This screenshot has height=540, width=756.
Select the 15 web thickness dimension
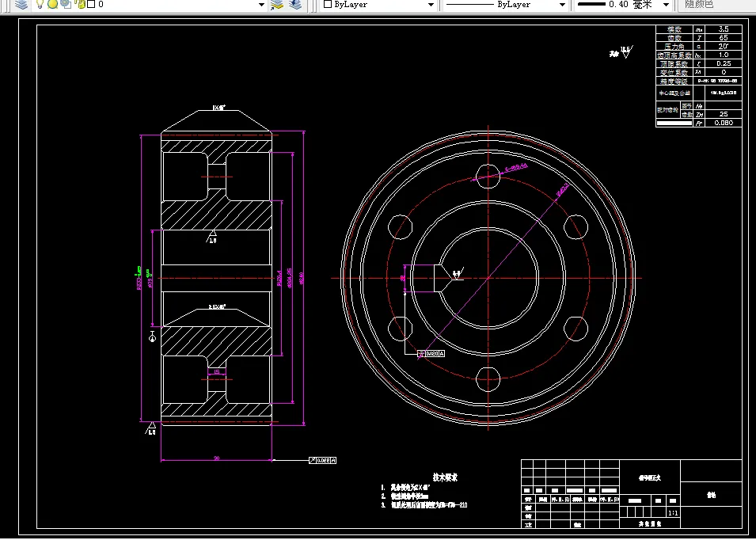(x=216, y=371)
